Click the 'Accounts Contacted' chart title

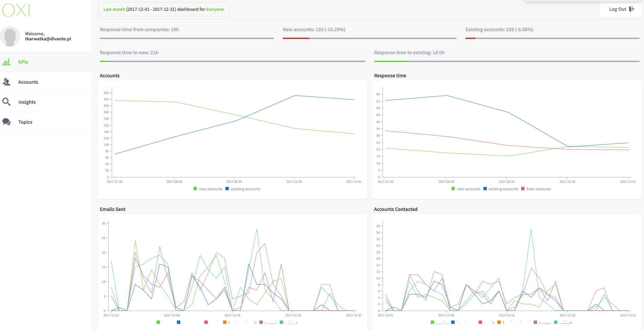pos(395,209)
